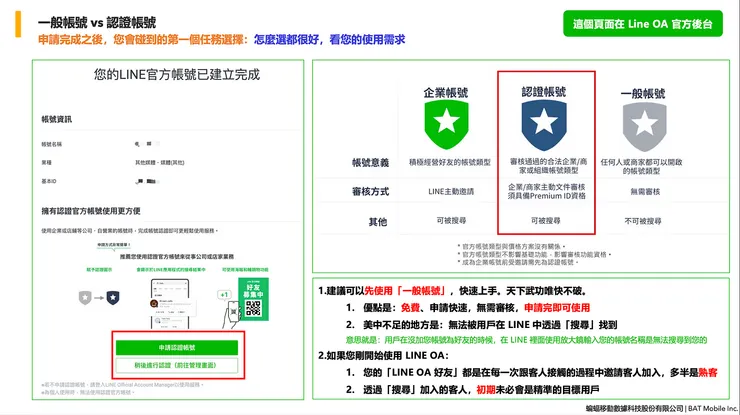
Task: Click the 可被搜尋 cell under 認證帳號
Action: [546, 220]
